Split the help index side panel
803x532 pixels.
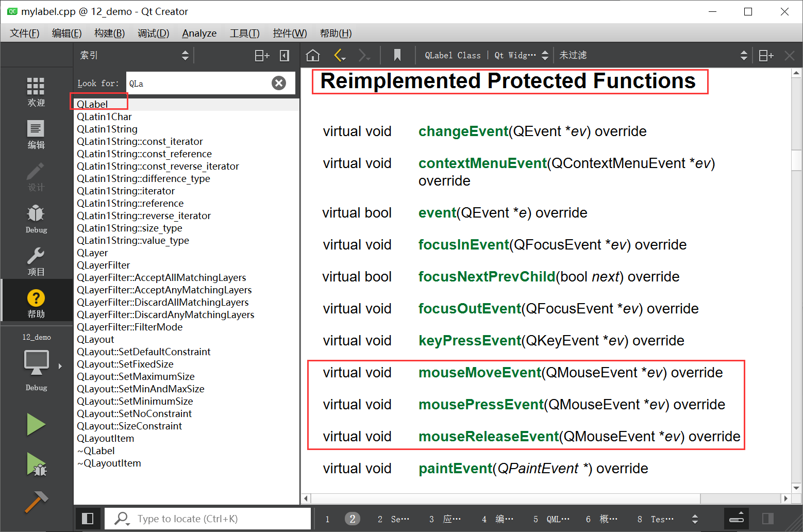click(x=262, y=56)
